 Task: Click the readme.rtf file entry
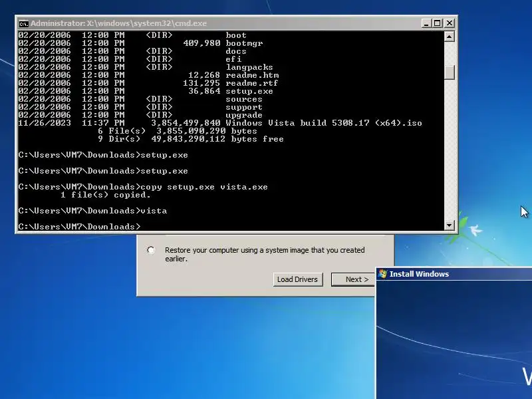coord(252,83)
